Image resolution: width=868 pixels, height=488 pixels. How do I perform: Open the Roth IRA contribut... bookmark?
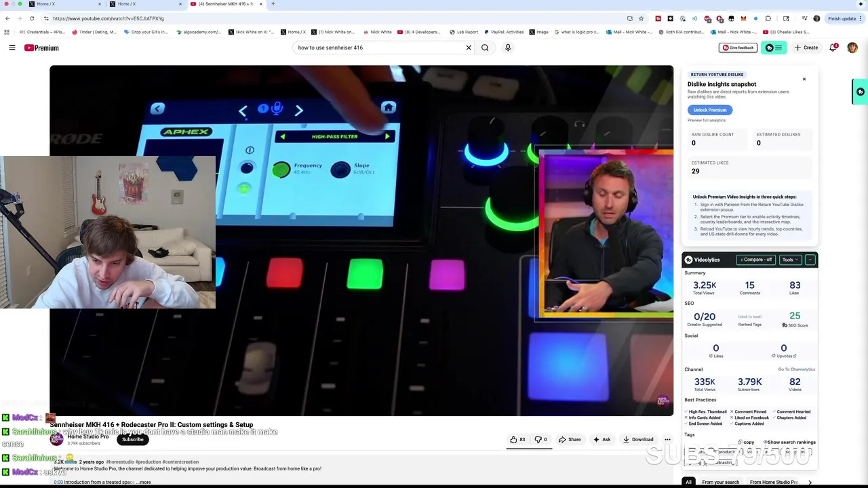click(x=681, y=32)
